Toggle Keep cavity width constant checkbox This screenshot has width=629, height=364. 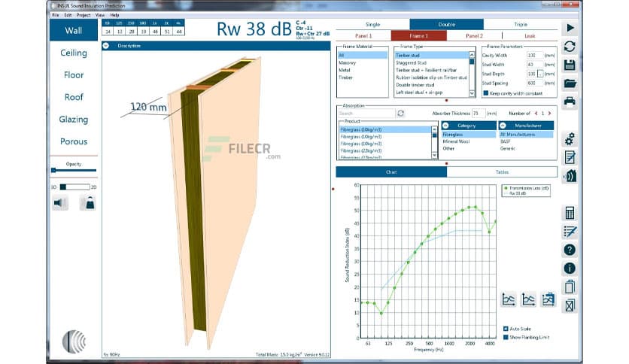(x=486, y=93)
